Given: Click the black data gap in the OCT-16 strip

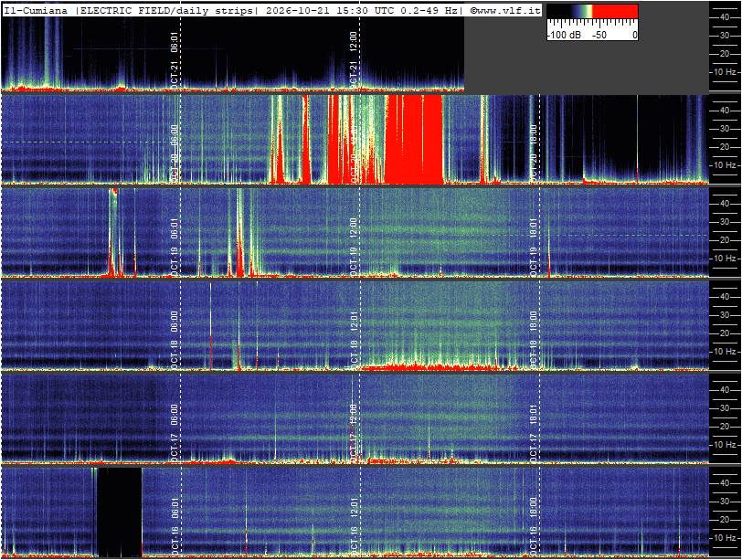Looking at the screenshot, I should click(120, 512).
